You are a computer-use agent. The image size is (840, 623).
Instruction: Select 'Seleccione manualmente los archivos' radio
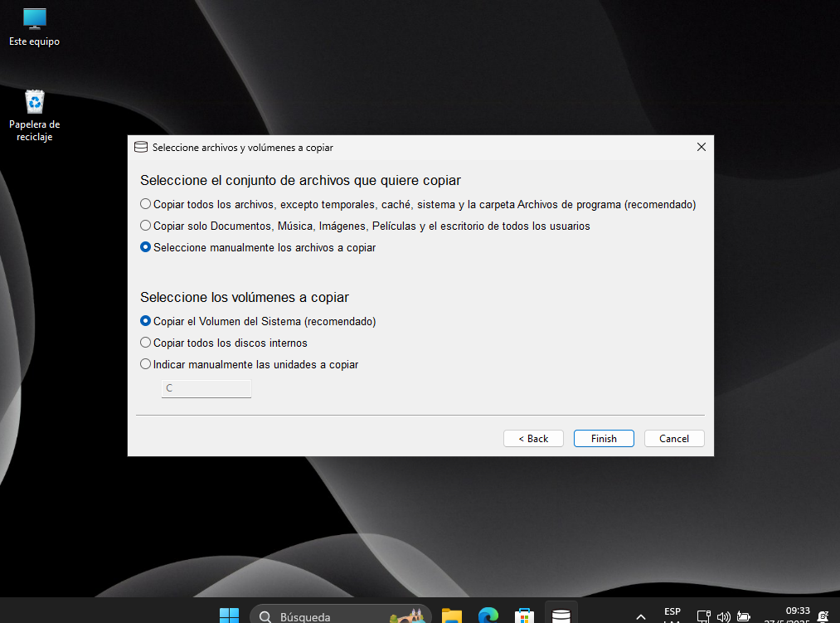[x=146, y=247]
